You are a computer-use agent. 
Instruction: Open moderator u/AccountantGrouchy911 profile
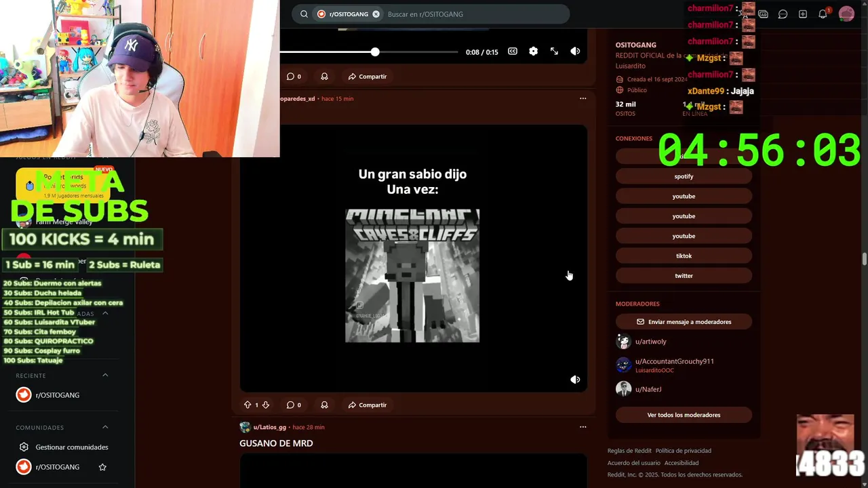coord(674,361)
